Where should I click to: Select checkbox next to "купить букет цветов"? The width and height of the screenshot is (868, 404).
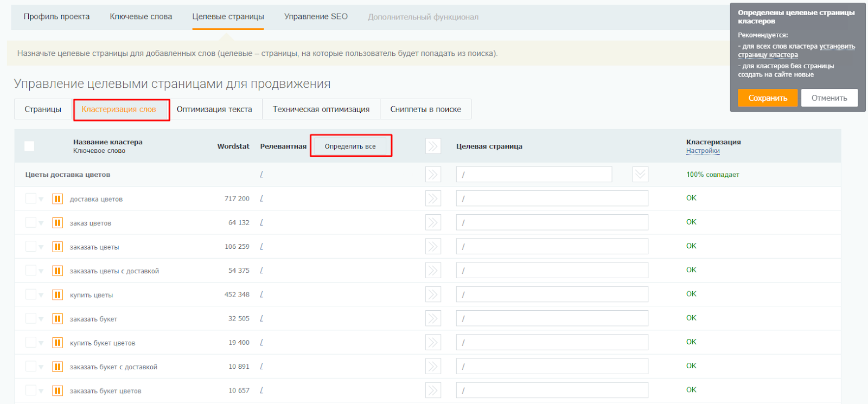pyautogui.click(x=31, y=343)
